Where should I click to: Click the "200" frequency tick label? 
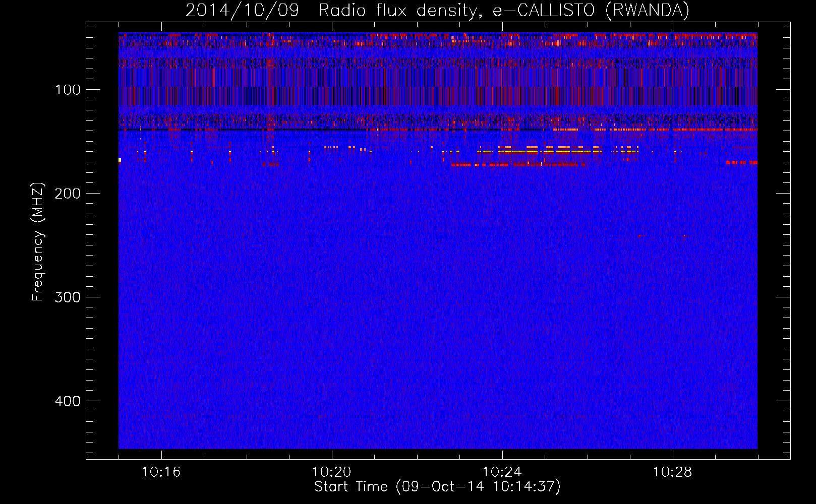[68, 194]
